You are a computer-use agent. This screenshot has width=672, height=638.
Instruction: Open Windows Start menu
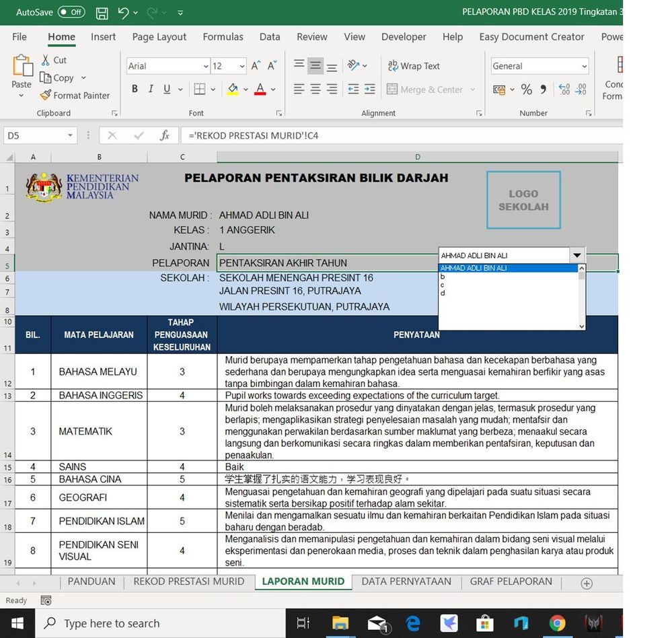17,623
